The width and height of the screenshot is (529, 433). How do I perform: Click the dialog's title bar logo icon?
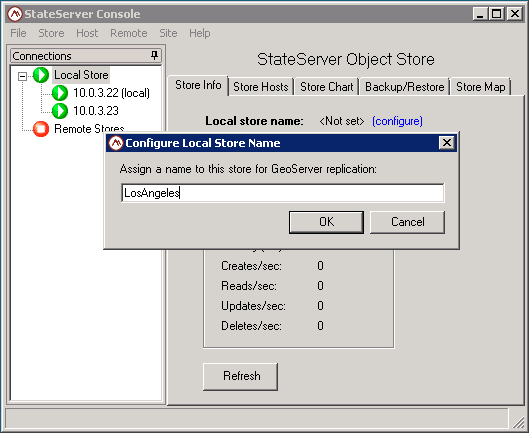(116, 143)
